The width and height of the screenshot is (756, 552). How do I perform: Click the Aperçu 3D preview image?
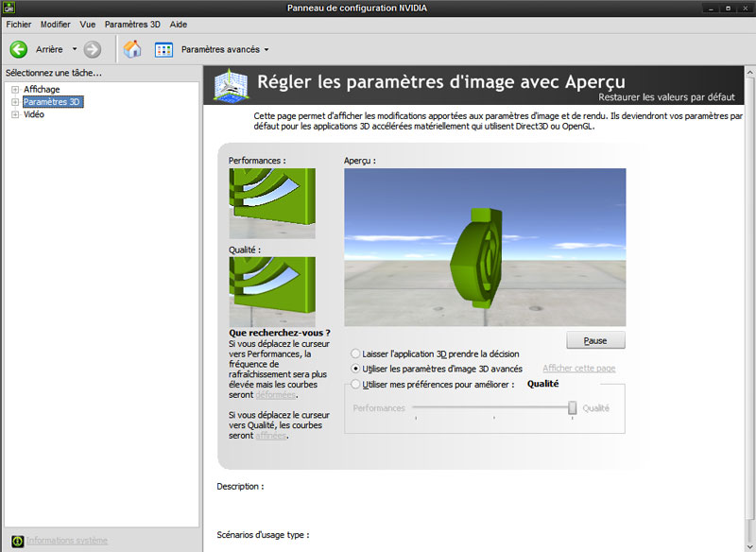pyautogui.click(x=485, y=248)
